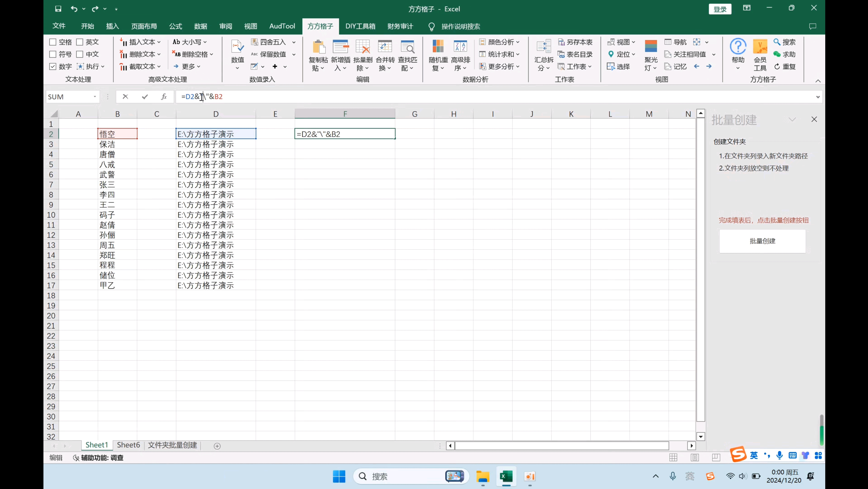Uncheck the 数字 checkbox
Viewport: 868px width, 489px height.
[x=52, y=66]
